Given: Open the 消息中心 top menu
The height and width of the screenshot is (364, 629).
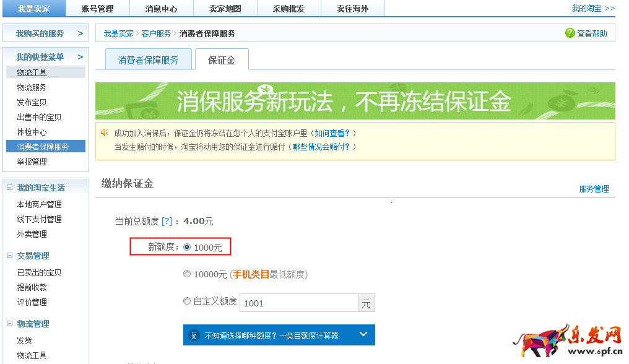Looking at the screenshot, I should coord(161,9).
